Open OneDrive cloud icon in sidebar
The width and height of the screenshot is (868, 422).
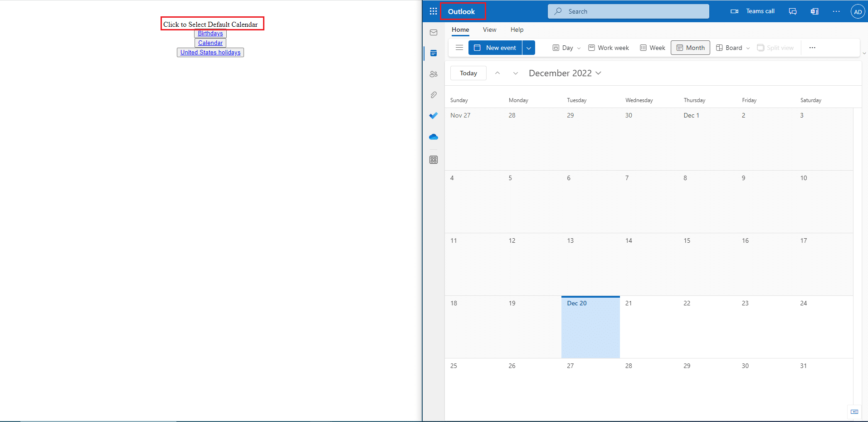click(x=434, y=137)
